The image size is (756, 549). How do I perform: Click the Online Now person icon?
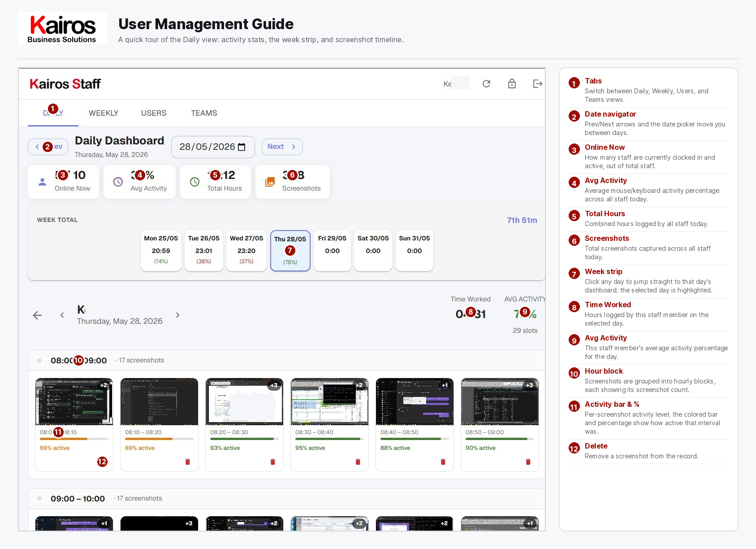point(42,182)
